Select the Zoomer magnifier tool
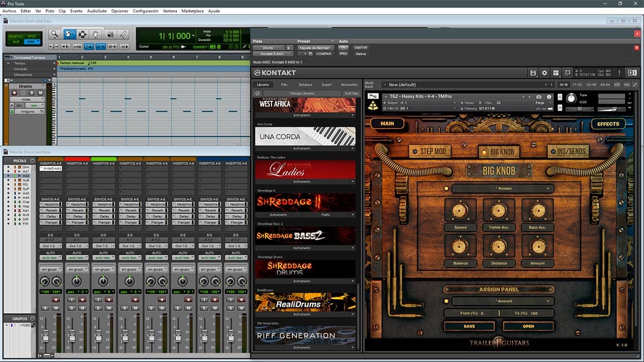 54,34
